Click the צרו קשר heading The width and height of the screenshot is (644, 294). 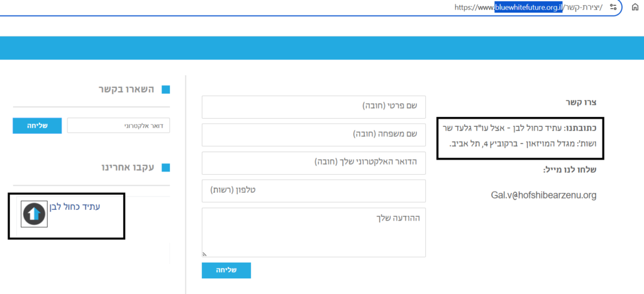point(580,103)
